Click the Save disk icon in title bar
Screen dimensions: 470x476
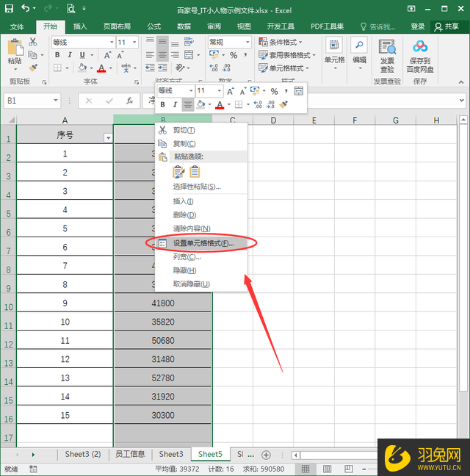click(x=9, y=9)
